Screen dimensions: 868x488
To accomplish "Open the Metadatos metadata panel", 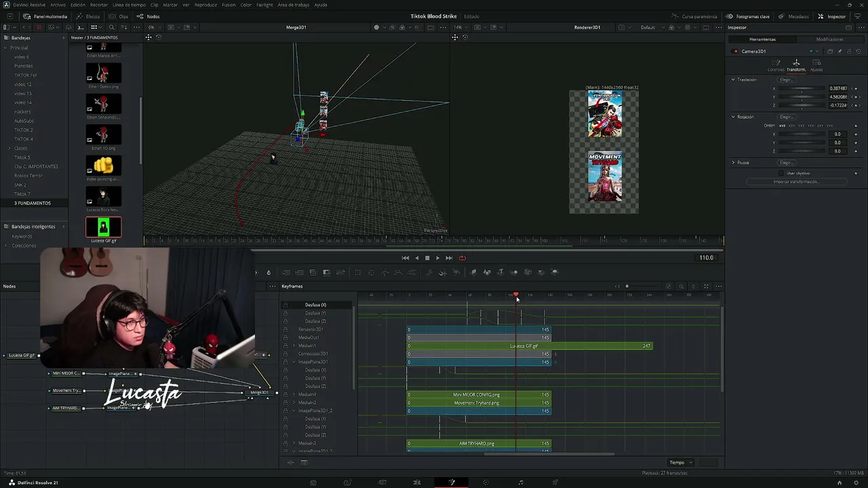I will click(x=794, y=16).
